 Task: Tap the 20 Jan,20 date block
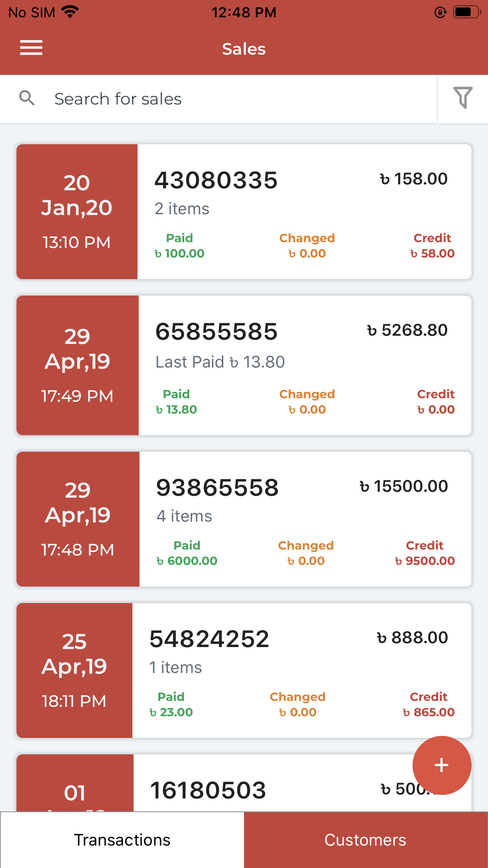point(77,211)
